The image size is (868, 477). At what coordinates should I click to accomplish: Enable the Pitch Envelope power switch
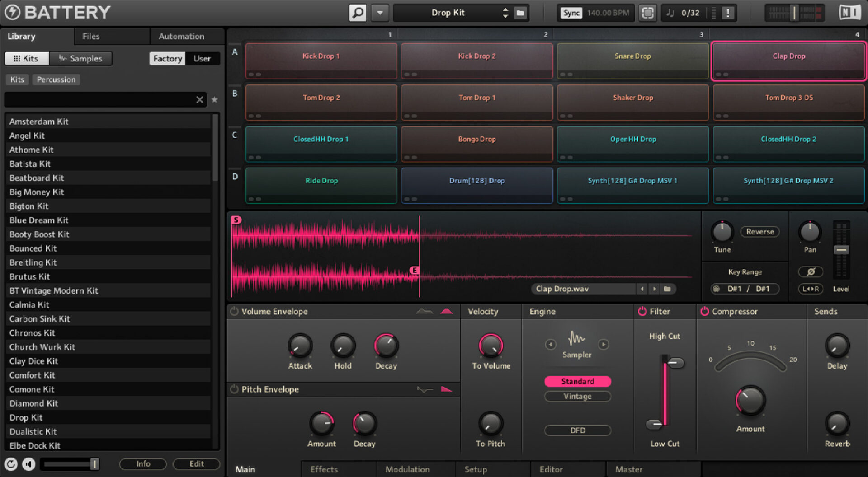pyautogui.click(x=234, y=389)
